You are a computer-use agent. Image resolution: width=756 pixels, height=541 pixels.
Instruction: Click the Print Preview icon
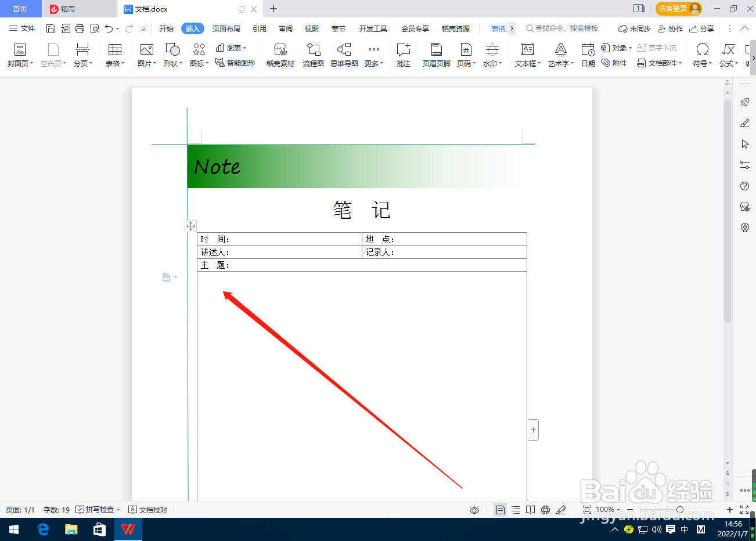pyautogui.click(x=94, y=28)
